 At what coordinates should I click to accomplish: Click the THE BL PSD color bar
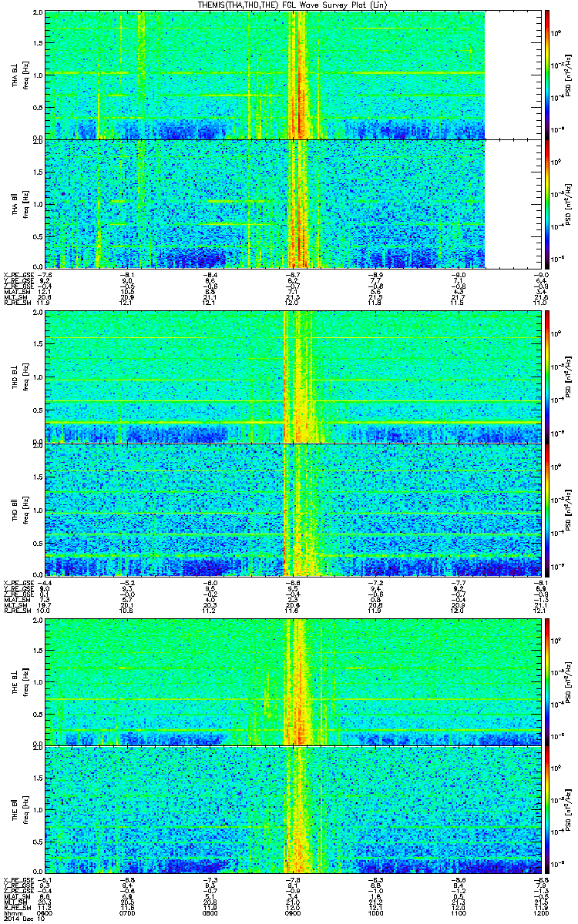coord(548,681)
